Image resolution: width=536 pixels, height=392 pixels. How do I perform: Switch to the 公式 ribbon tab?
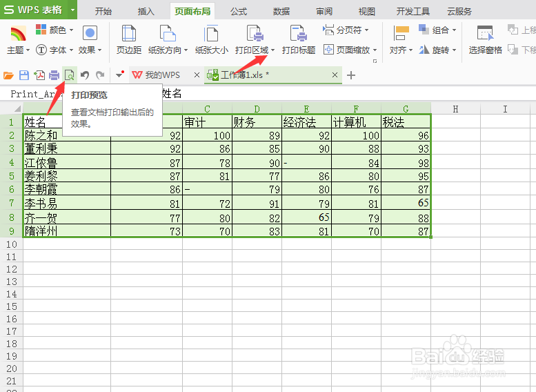(238, 12)
